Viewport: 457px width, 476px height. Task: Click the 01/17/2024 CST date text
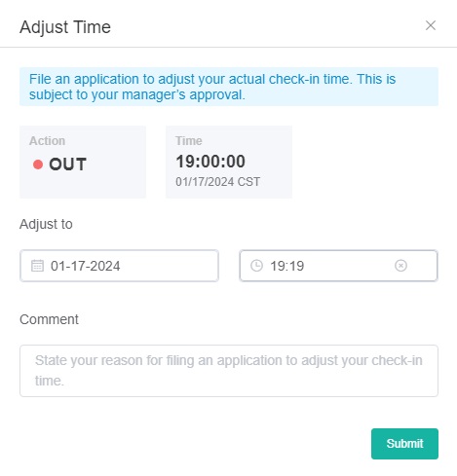pyautogui.click(x=218, y=182)
